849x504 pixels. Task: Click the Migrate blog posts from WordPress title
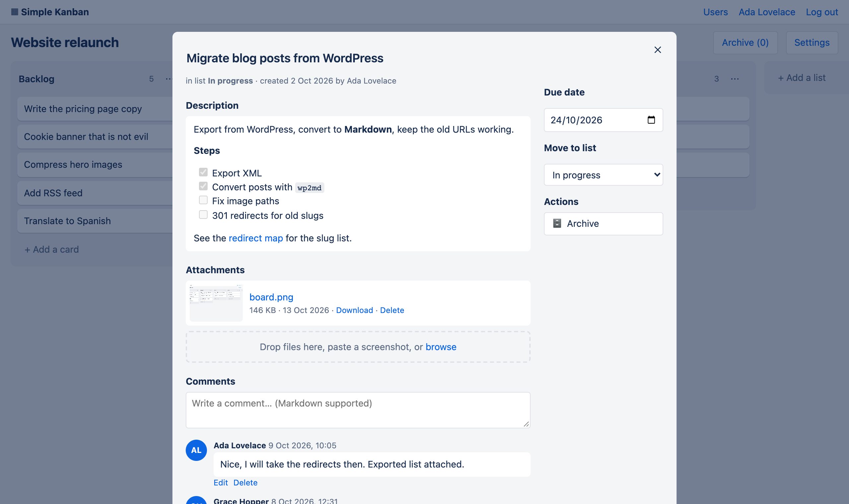285,58
